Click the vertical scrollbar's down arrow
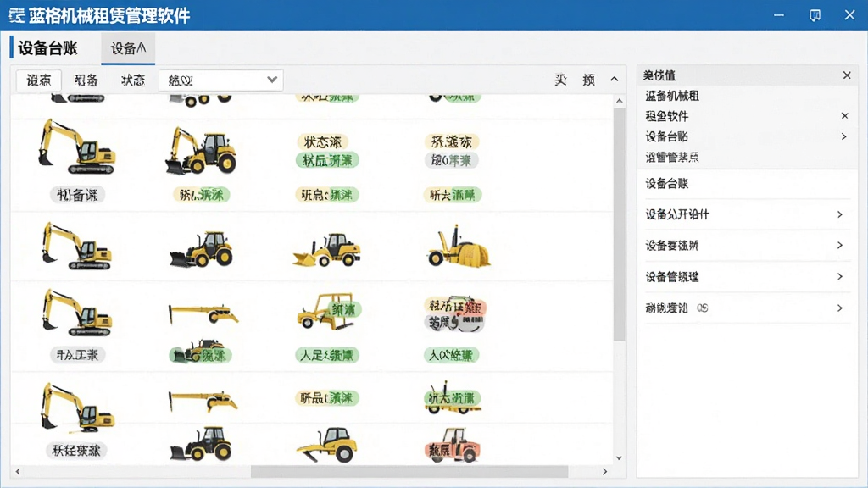The width and height of the screenshot is (868, 488). 620,458
